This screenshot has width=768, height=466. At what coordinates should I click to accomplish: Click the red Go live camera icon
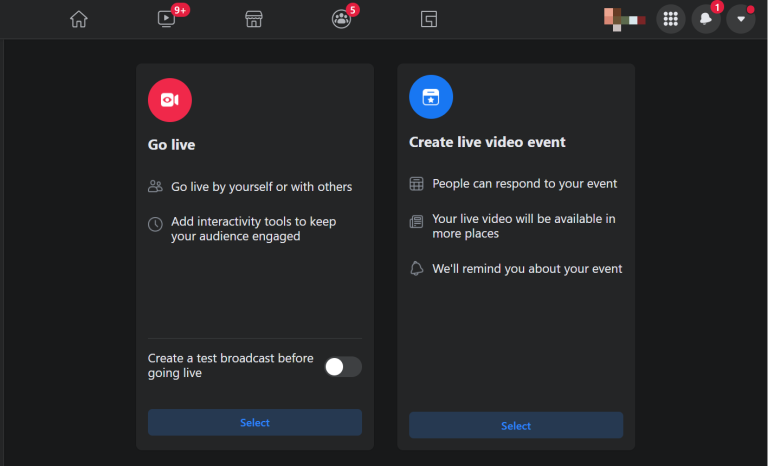[x=170, y=99]
